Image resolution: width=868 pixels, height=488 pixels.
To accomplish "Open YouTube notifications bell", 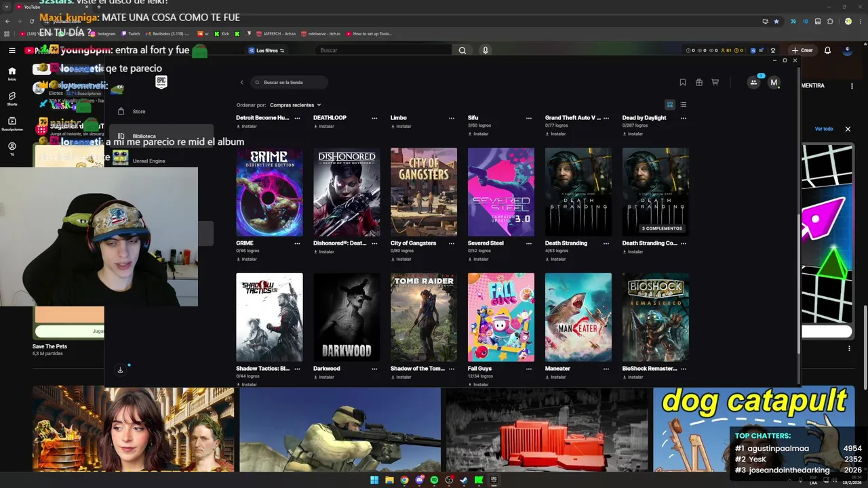I will [827, 50].
